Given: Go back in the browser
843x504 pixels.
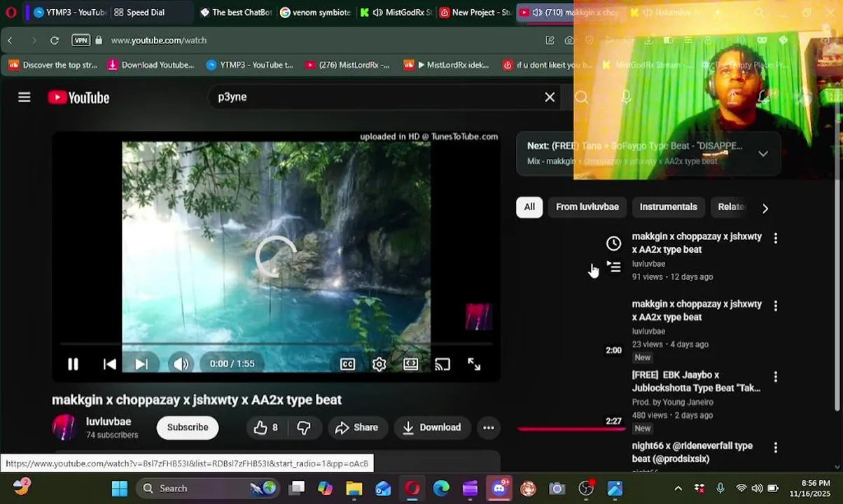Looking at the screenshot, I should [x=10, y=41].
